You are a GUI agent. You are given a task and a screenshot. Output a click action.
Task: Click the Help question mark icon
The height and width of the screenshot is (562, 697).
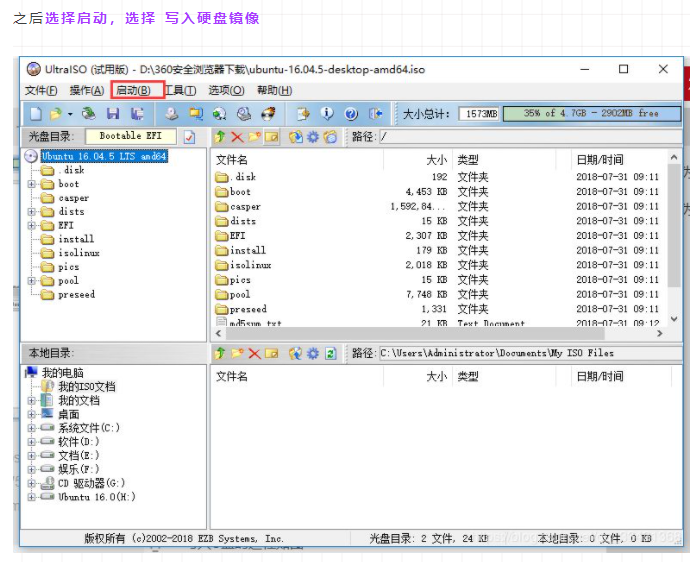351,114
